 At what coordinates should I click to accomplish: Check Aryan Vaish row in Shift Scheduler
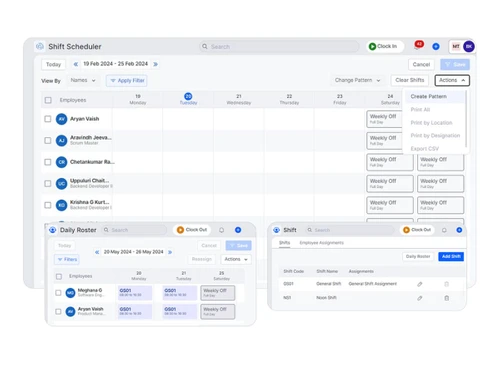coord(48,119)
